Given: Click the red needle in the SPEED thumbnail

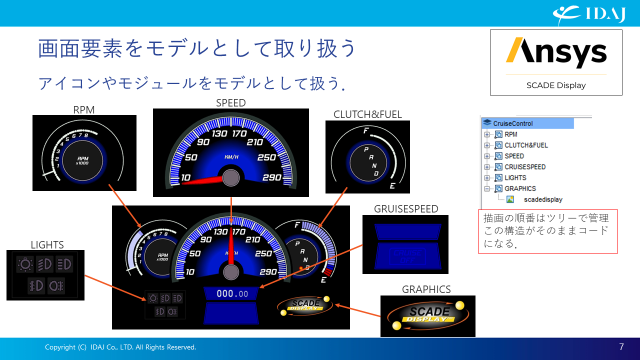Looking at the screenshot, I should (201, 180).
